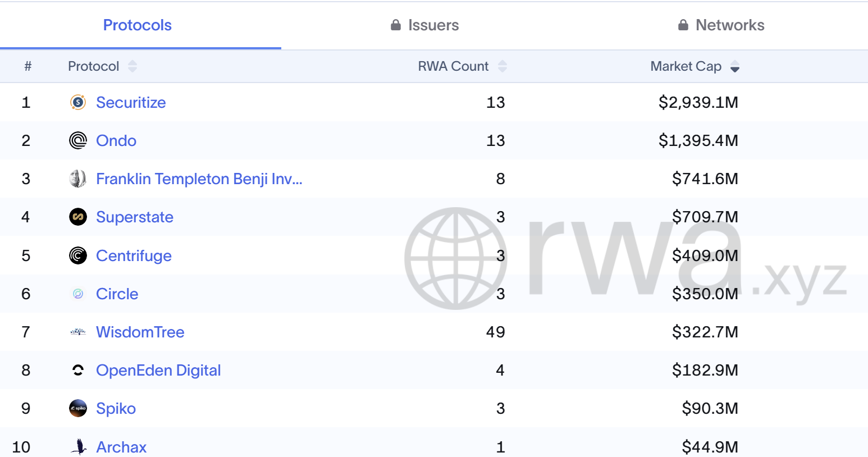Click the Superstate logo icon
868x457 pixels.
click(x=78, y=217)
